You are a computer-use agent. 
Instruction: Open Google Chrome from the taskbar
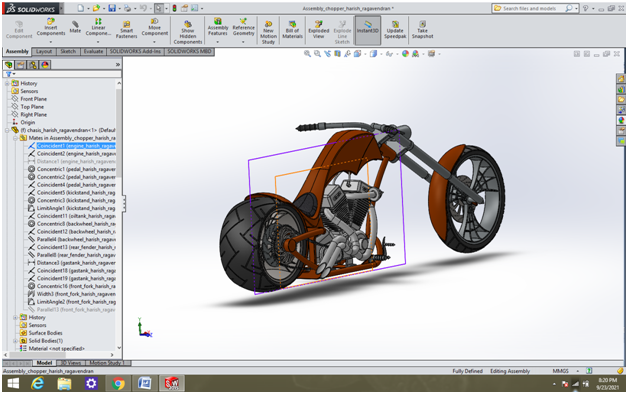[x=118, y=384]
